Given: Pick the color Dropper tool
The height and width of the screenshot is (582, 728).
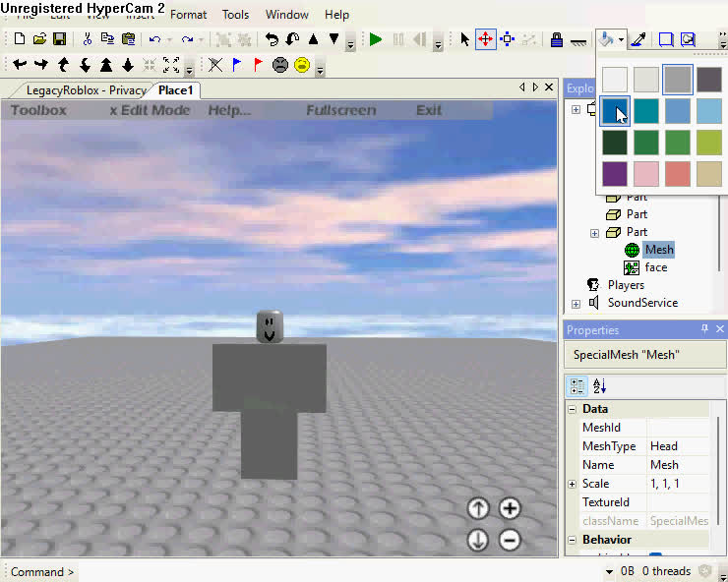Looking at the screenshot, I should click(638, 39).
